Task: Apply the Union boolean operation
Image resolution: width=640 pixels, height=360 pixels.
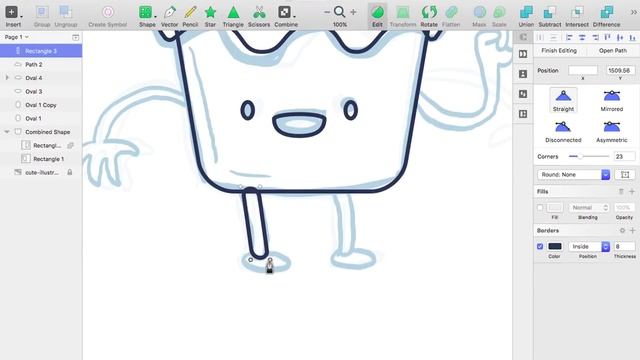Action: (x=526, y=16)
